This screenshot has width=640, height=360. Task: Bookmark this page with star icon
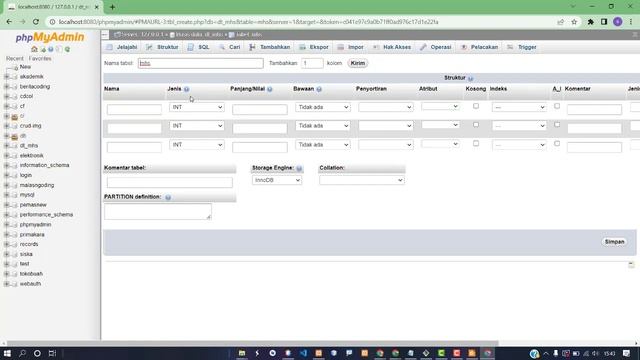[x=574, y=22]
